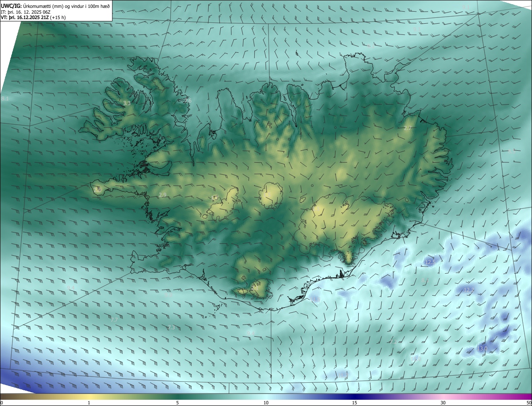Image resolution: width=532 pixels, height=406 pixels.
Task: Click the title line starting with UWC/IG
Action: click(x=55, y=6)
